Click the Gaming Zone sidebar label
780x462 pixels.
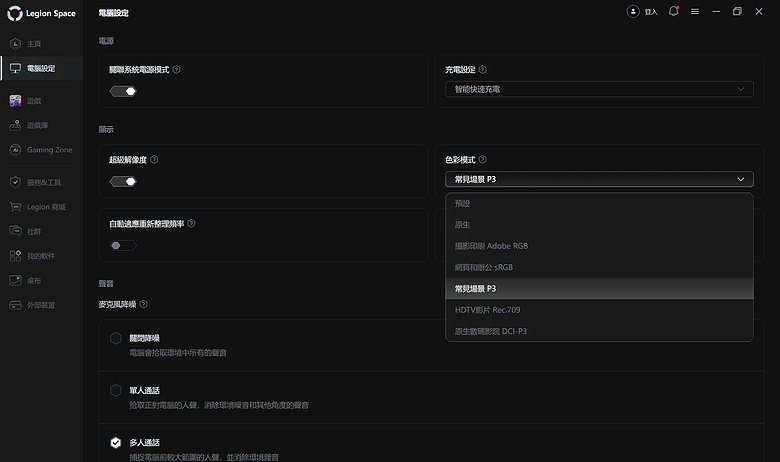50,150
